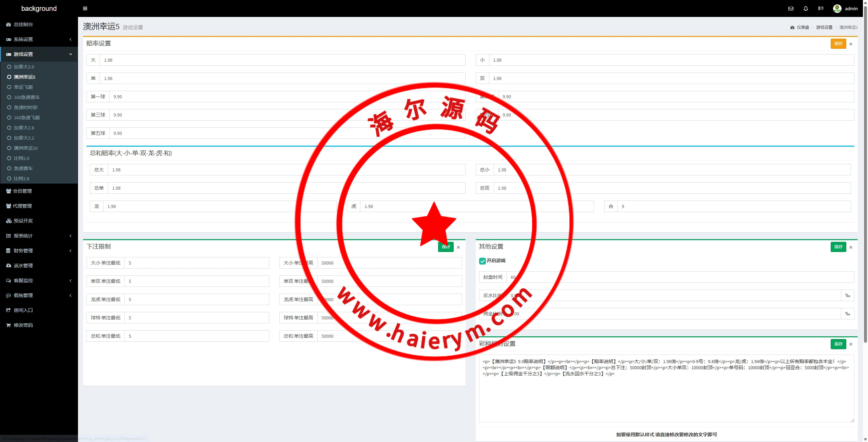
Task: Click the admin avatar picture
Action: pyautogui.click(x=837, y=8)
